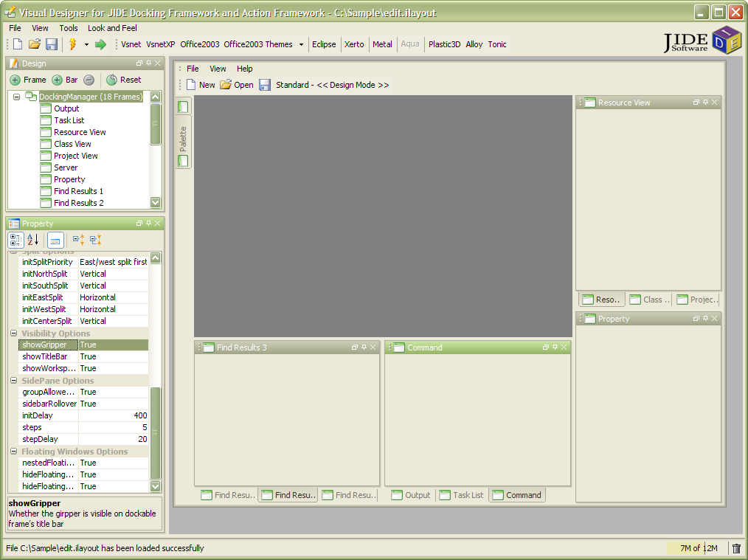Collapse the DockingManager tree node
Image resolution: width=748 pixels, height=560 pixels.
(17, 97)
